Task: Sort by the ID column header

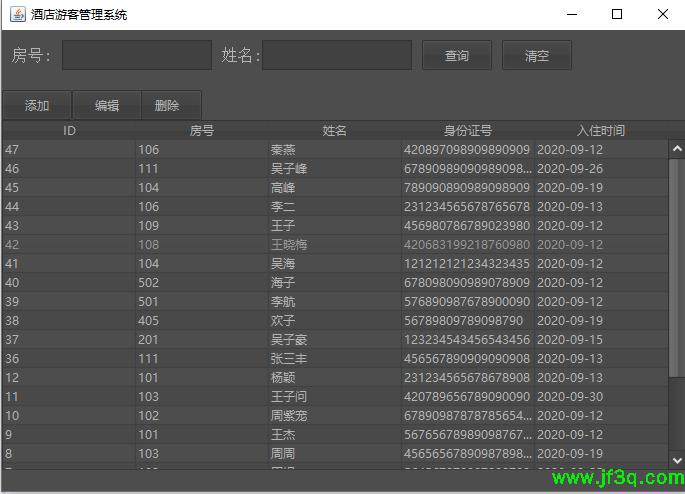Action: click(x=69, y=130)
